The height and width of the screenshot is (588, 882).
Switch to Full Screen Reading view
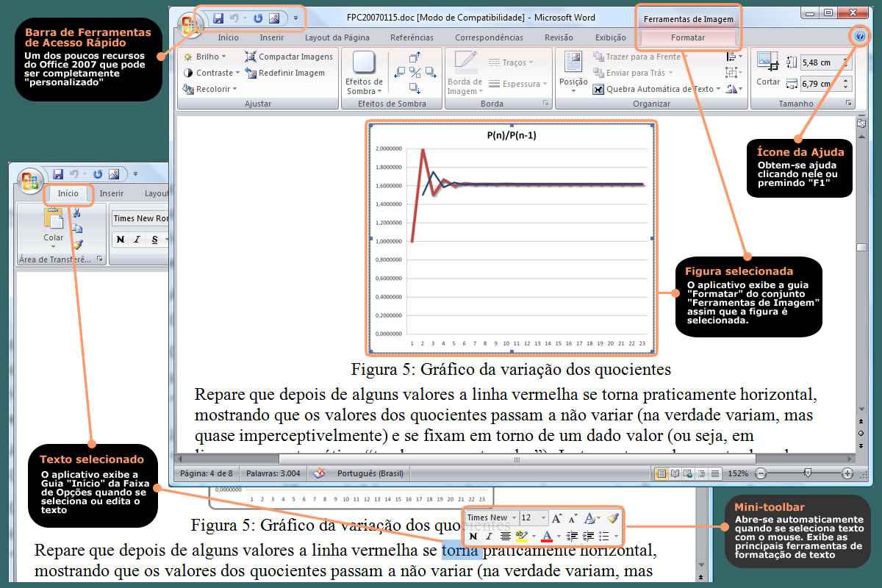pyautogui.click(x=674, y=473)
